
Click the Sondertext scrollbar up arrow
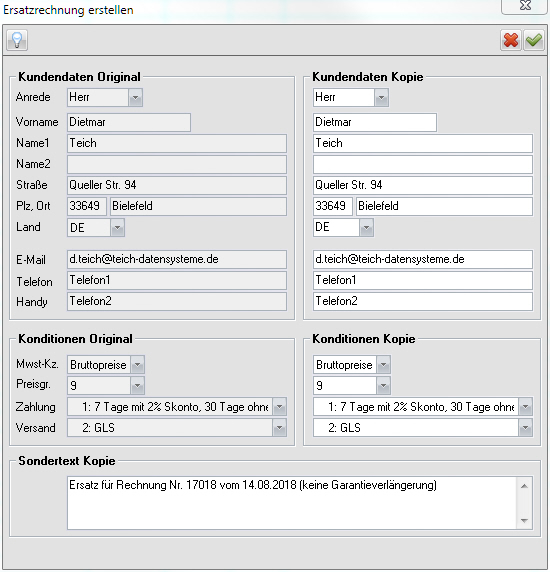point(524,486)
